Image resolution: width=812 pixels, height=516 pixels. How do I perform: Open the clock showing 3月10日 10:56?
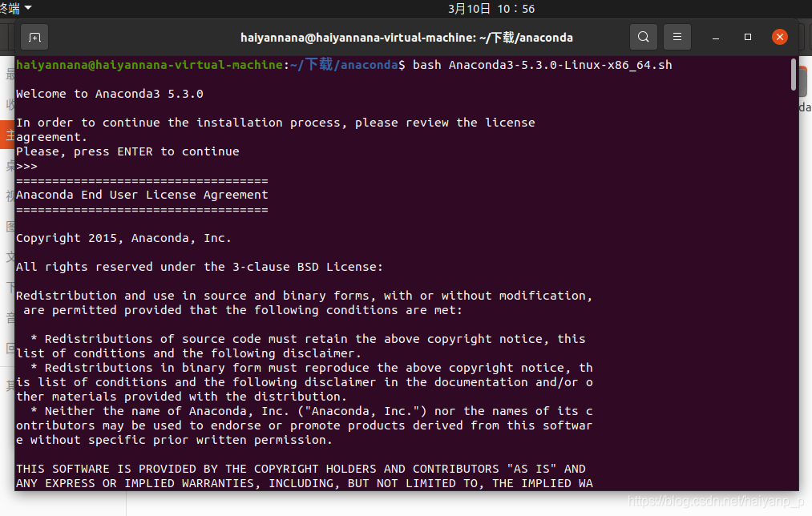tap(491, 9)
